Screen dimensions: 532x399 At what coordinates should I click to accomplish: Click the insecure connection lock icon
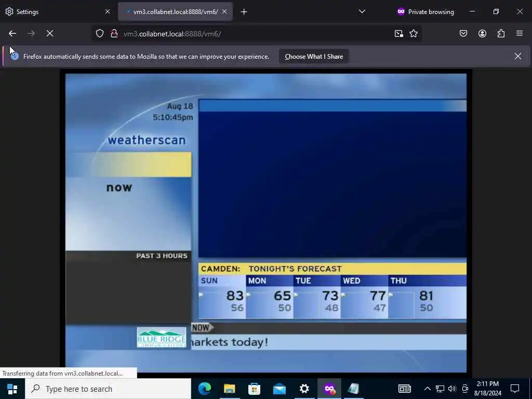click(114, 34)
